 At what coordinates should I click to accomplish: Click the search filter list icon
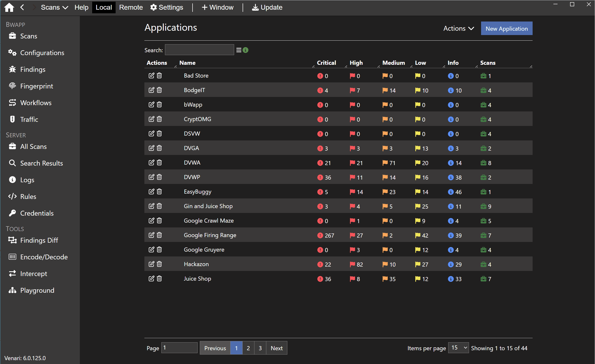point(239,50)
